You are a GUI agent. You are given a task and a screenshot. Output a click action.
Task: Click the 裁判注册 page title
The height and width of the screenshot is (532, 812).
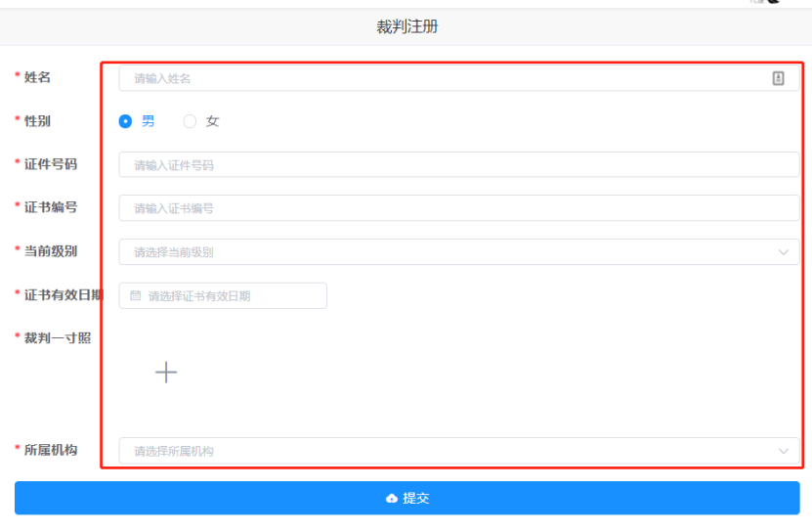point(406,27)
